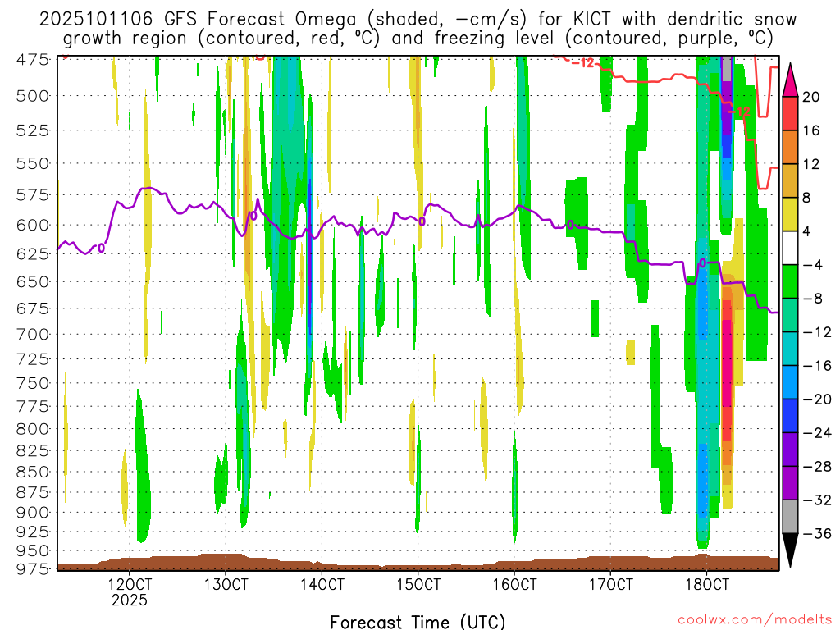Click the 950 pressure level label
The image size is (840, 630).
point(33,550)
